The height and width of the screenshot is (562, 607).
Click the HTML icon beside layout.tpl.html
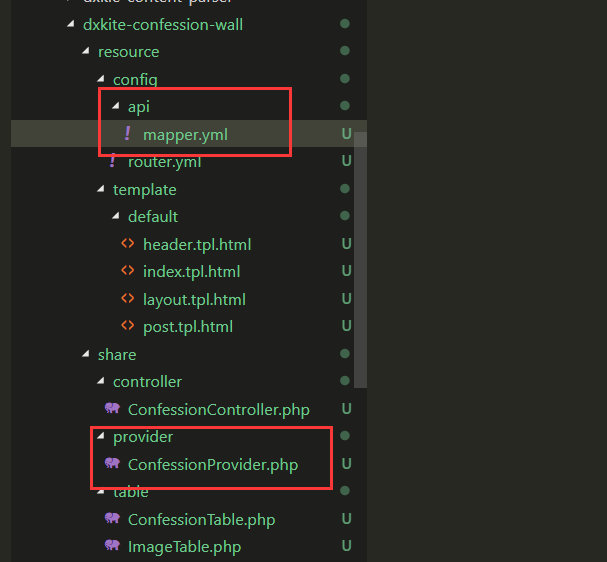click(x=127, y=299)
